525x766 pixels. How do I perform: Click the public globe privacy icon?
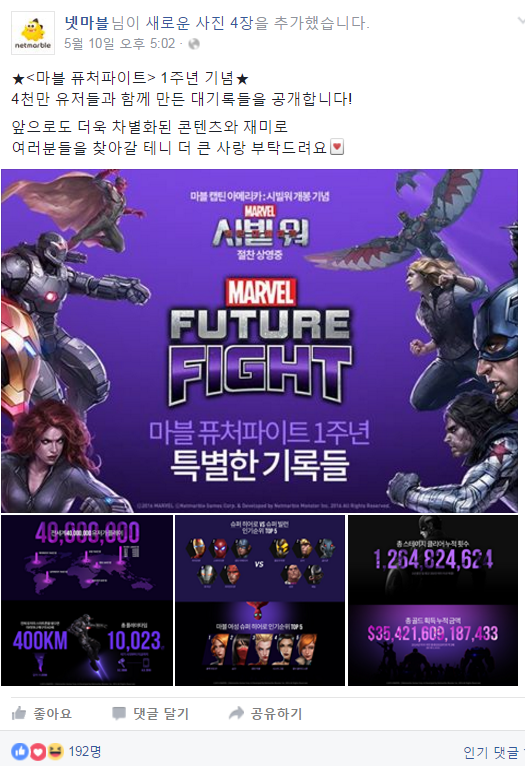point(194,44)
